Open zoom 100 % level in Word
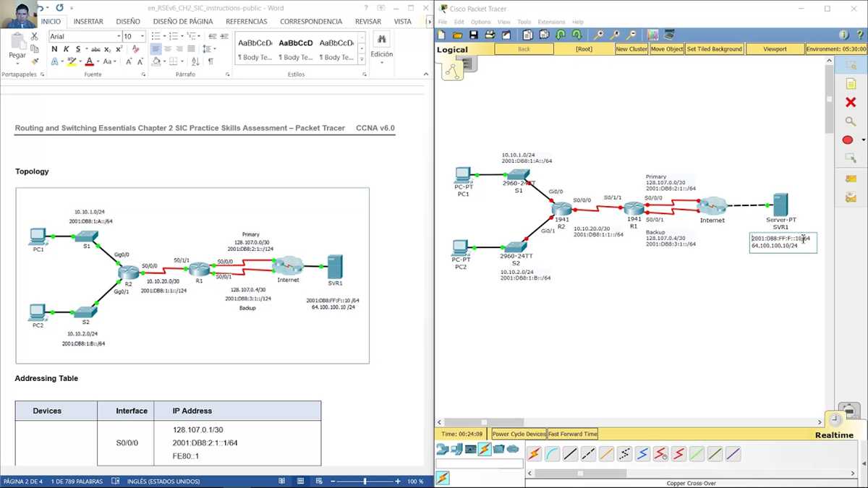868x488 pixels. [415, 481]
